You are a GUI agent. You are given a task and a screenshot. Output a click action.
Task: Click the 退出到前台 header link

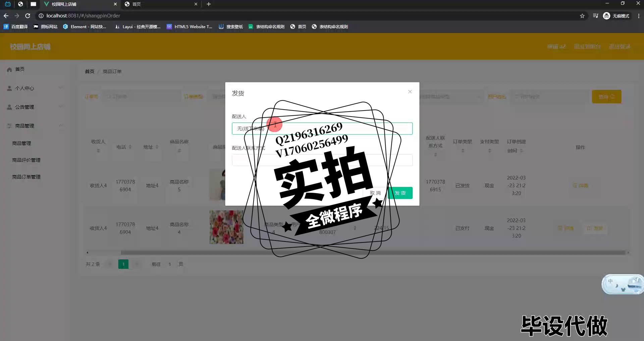[x=587, y=46]
